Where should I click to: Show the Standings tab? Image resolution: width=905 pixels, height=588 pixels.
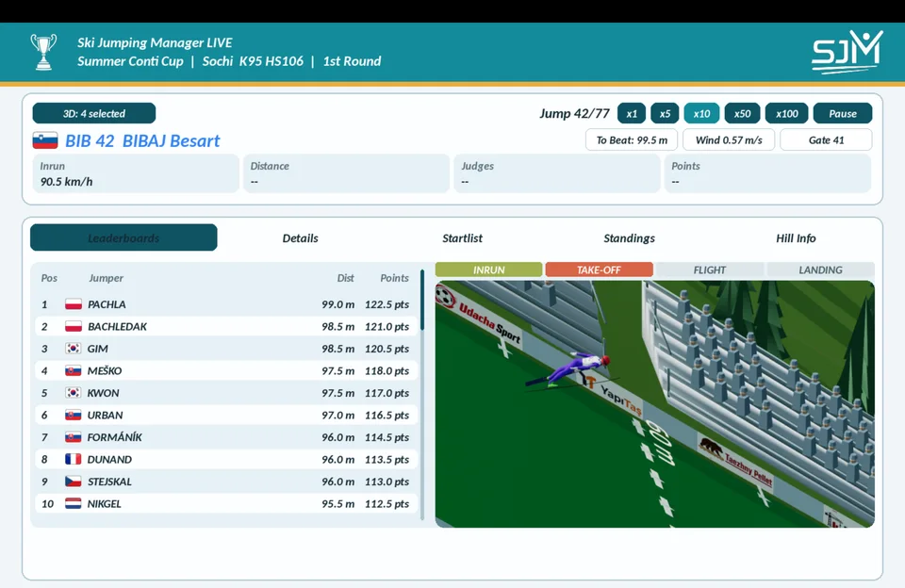click(629, 237)
